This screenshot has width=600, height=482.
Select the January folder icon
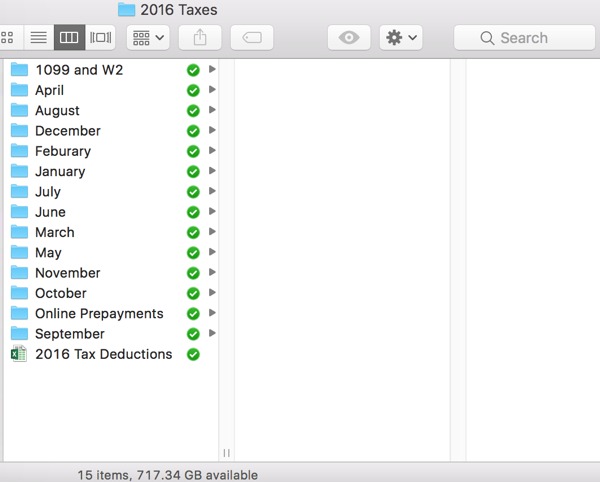(x=19, y=171)
